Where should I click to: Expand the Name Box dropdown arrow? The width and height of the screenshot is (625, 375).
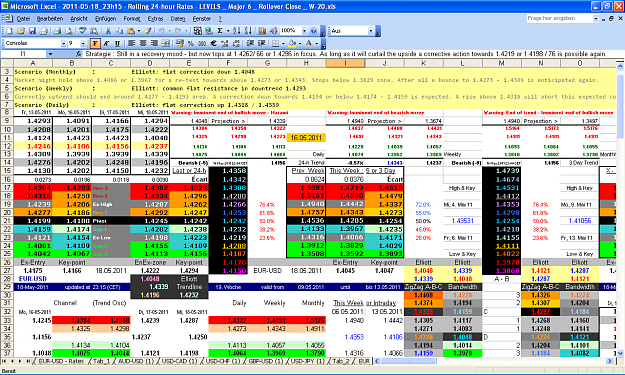[x=50, y=54]
